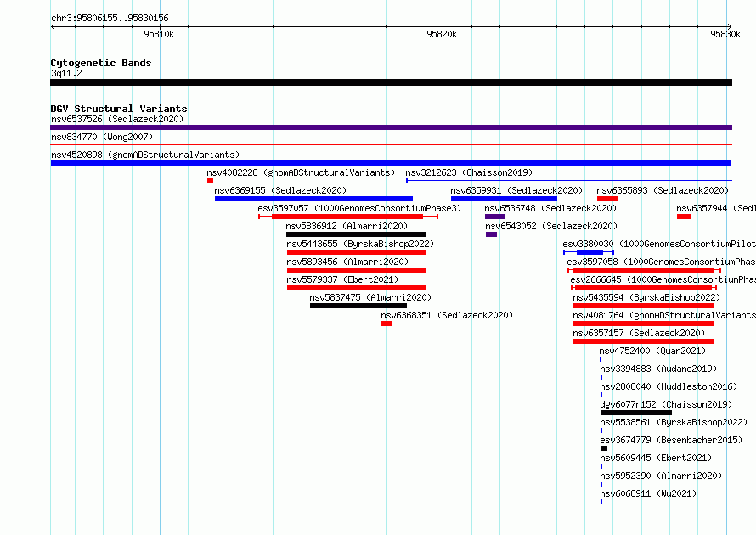
Task: Click nsv6365893 (Sedlazeck2020) label
Action: click(663, 190)
